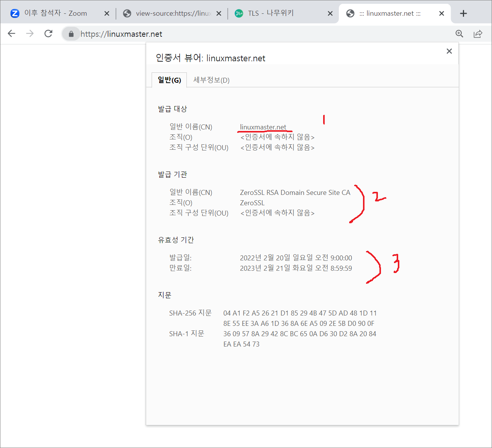Open the padlock site security info
Image resolution: width=492 pixels, height=448 pixels.
[71, 34]
